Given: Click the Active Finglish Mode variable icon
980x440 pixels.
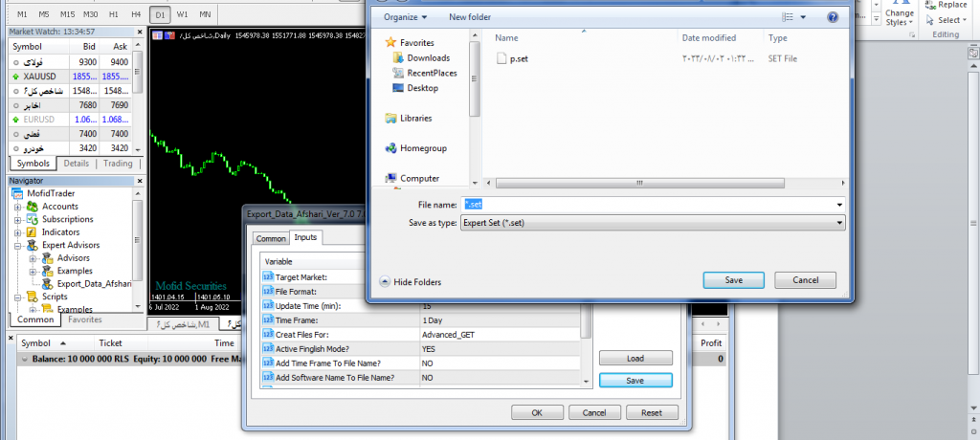Looking at the screenshot, I should (268, 349).
